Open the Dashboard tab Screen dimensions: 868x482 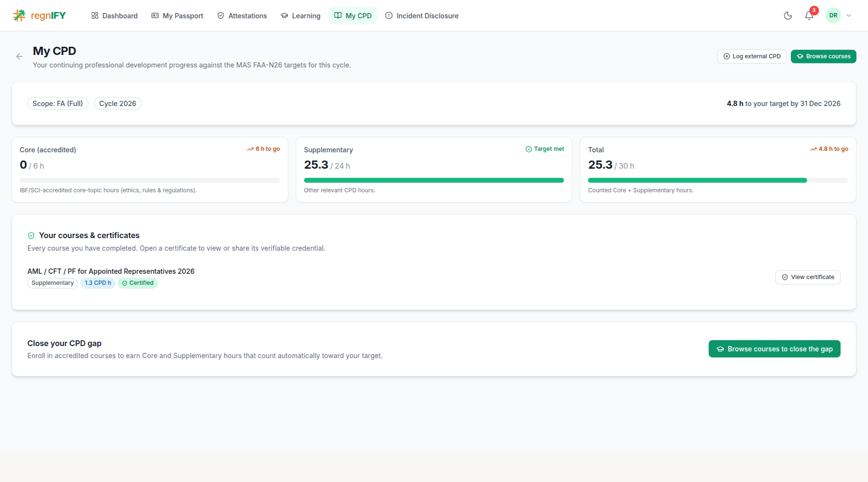click(114, 15)
